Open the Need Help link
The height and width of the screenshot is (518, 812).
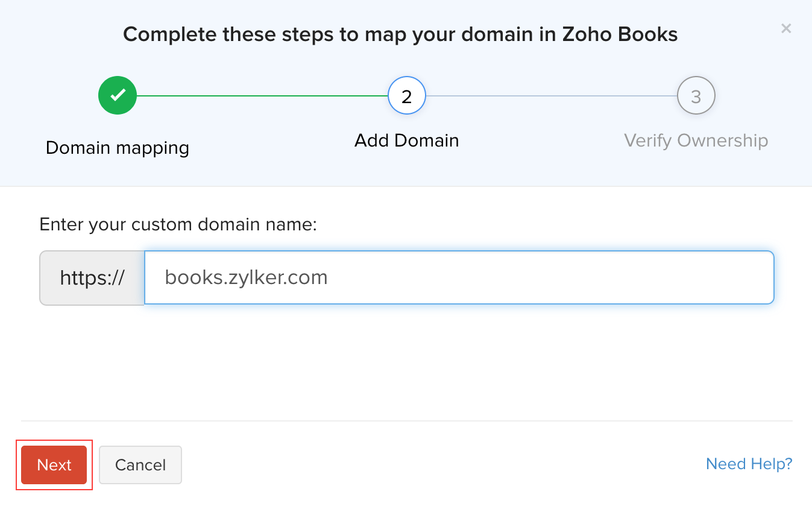coord(749,464)
